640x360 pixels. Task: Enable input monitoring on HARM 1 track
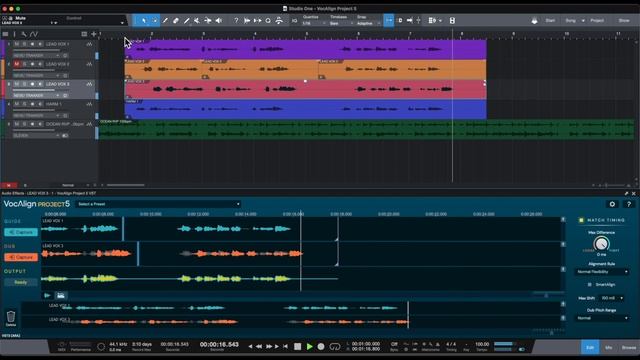tap(40, 104)
